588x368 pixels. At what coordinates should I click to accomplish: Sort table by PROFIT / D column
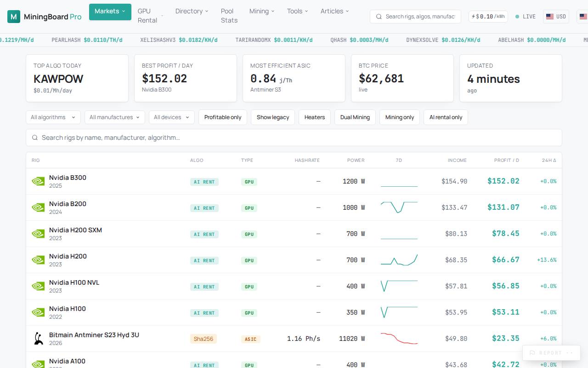[x=507, y=160]
